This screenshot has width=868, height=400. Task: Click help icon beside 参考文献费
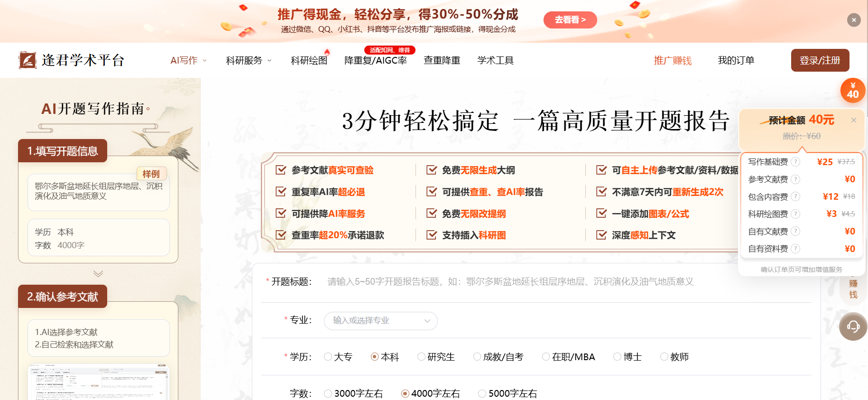pos(796,179)
